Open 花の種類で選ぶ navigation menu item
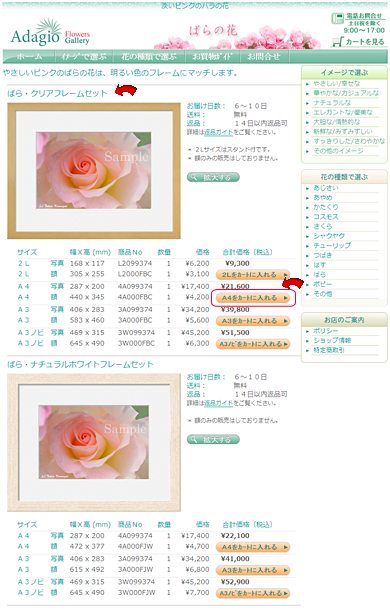The width and height of the screenshot is (390, 616). coord(149,57)
